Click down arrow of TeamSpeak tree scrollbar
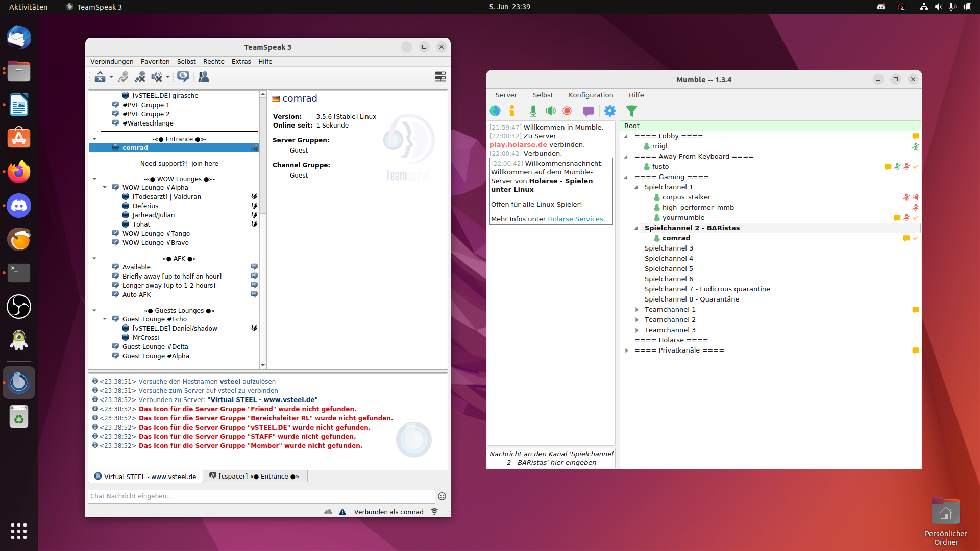This screenshot has width=980, height=551. coord(263,365)
